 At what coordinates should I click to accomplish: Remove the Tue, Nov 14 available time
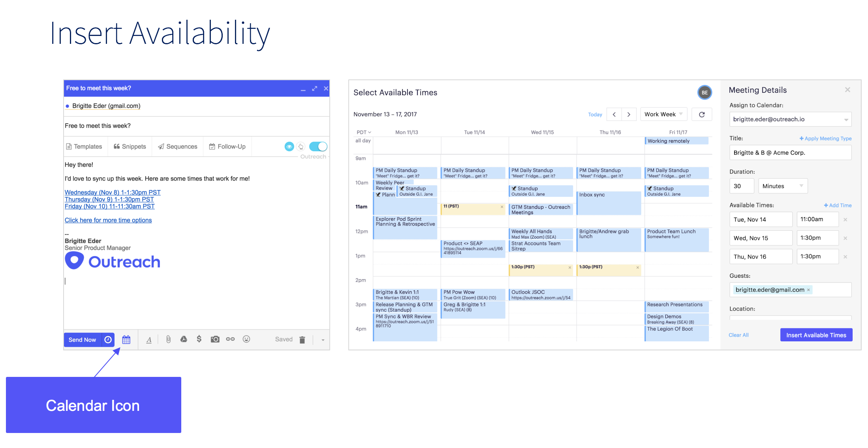point(845,219)
